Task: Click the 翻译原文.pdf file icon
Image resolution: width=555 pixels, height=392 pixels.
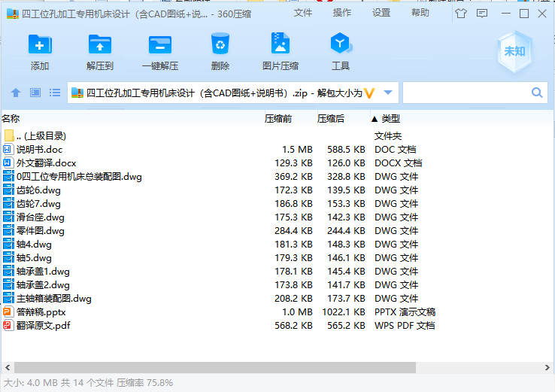Action: click(x=7, y=325)
